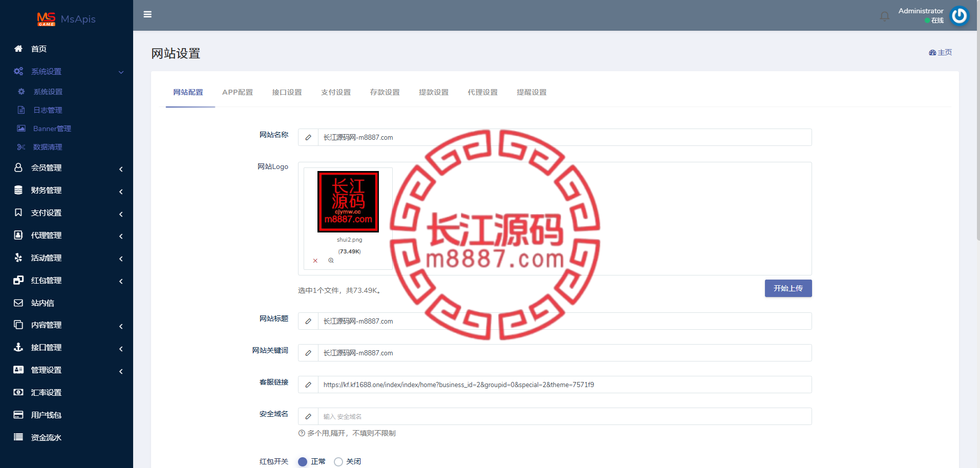Expand the 内容管理 menu arrow
The image size is (980, 468).
(121, 326)
